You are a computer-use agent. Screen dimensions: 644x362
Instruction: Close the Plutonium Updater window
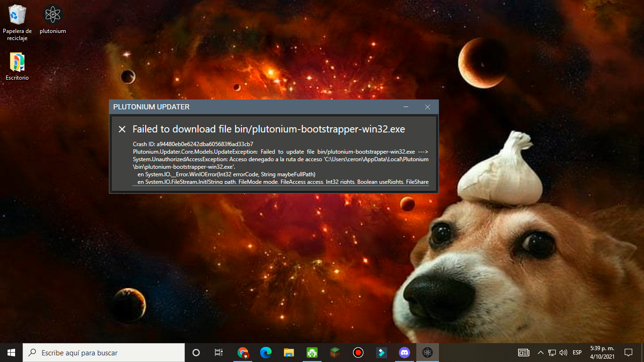pos(428,107)
